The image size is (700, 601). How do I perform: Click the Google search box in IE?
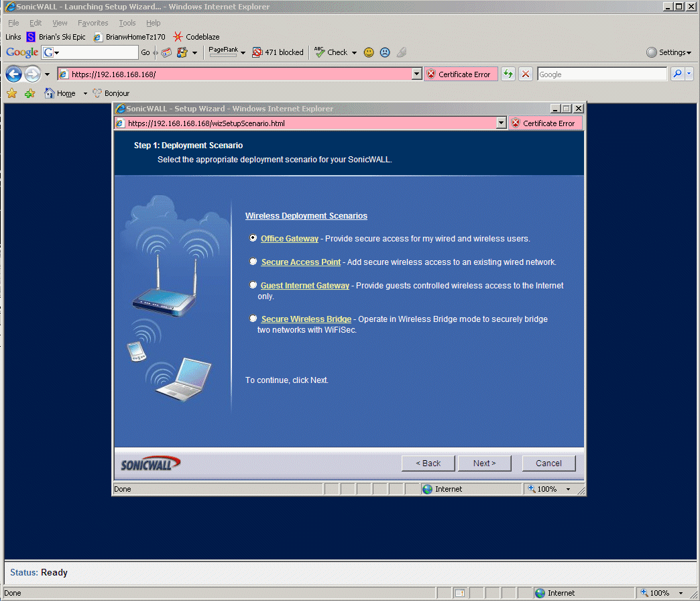(x=602, y=74)
